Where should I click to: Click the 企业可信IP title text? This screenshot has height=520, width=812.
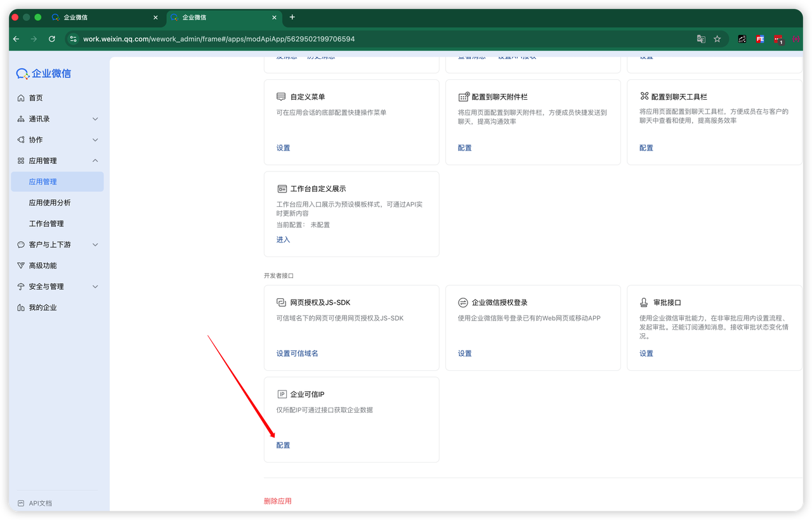pyautogui.click(x=307, y=394)
